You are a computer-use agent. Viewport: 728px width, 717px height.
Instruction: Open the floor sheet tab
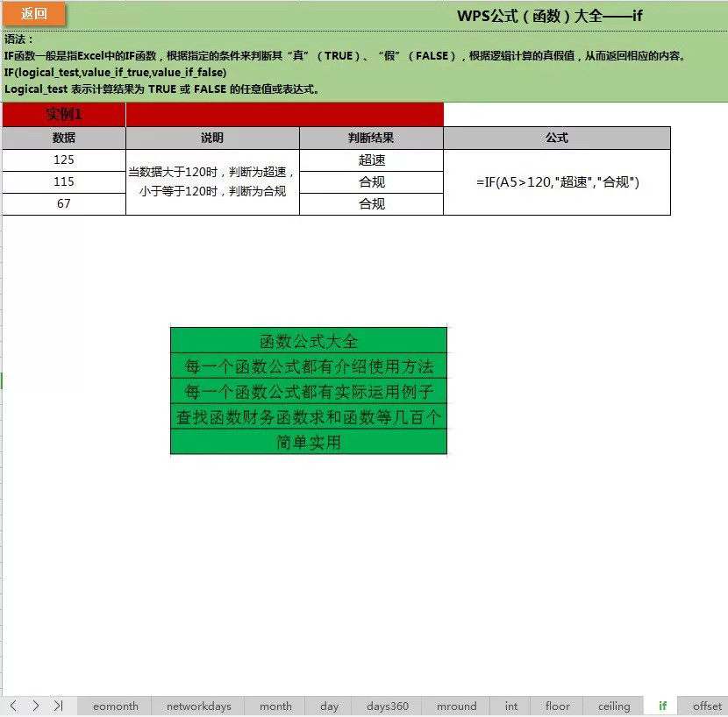[556, 706]
